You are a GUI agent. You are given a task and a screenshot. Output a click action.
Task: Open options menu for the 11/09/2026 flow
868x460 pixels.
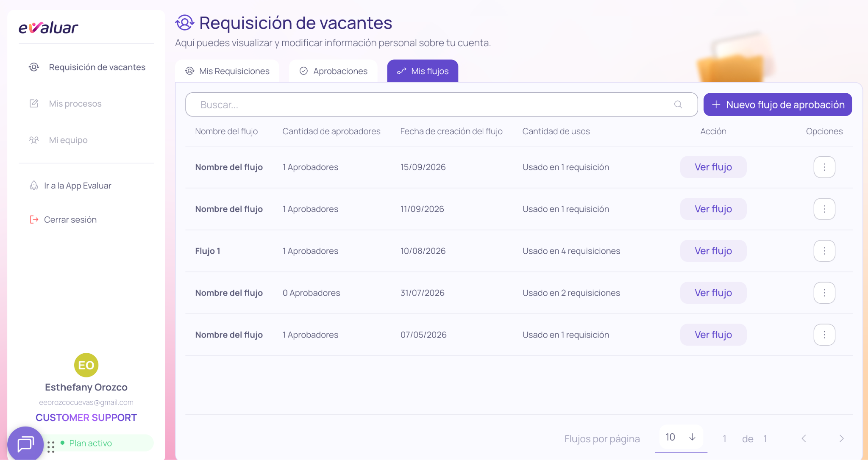click(824, 209)
